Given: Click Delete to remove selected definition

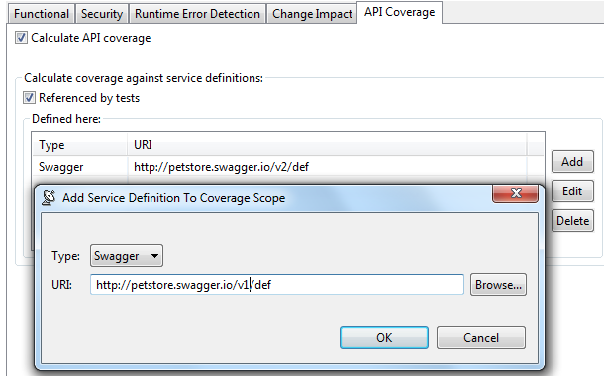Looking at the screenshot, I should click(572, 221).
